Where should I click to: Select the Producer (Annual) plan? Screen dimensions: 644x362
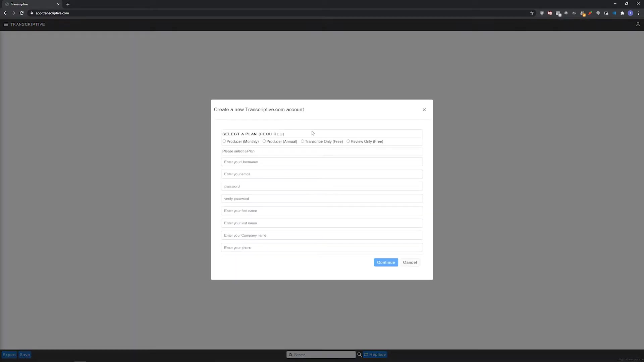tap(264, 141)
